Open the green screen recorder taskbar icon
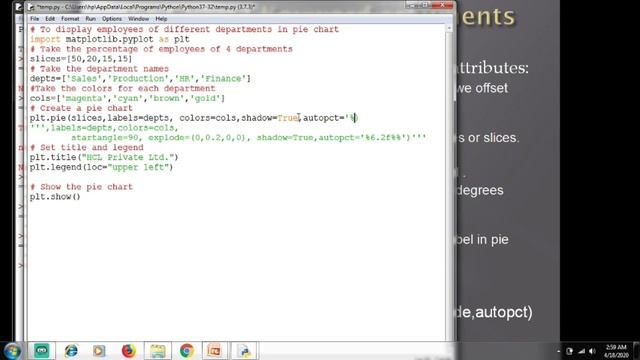The height and width of the screenshot is (360, 640). click(x=41, y=351)
